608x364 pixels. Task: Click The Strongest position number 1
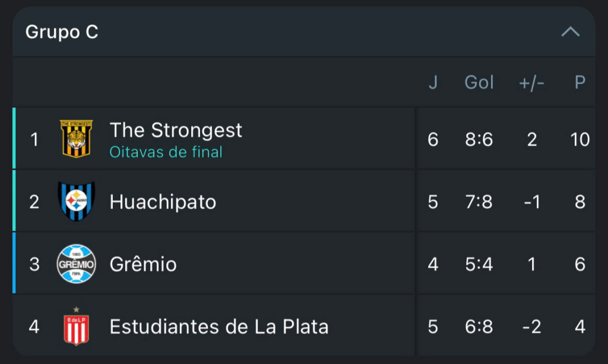34,140
